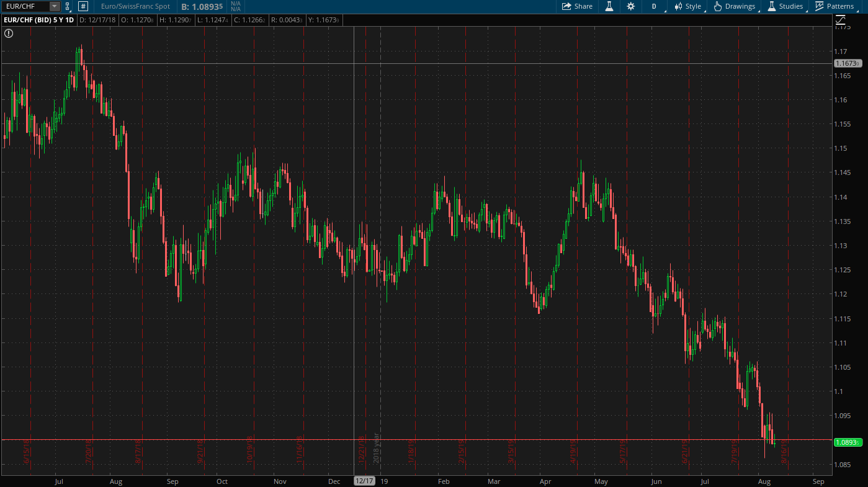Click the bid quote B: 1.0893
Viewport: 868px width, 487px height.
coord(202,6)
